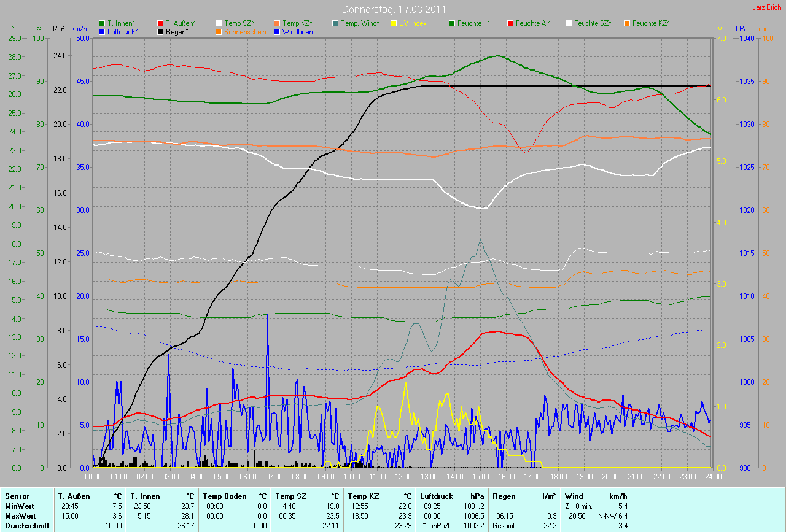Click T. Innen maximum value 28.1

[x=189, y=516]
